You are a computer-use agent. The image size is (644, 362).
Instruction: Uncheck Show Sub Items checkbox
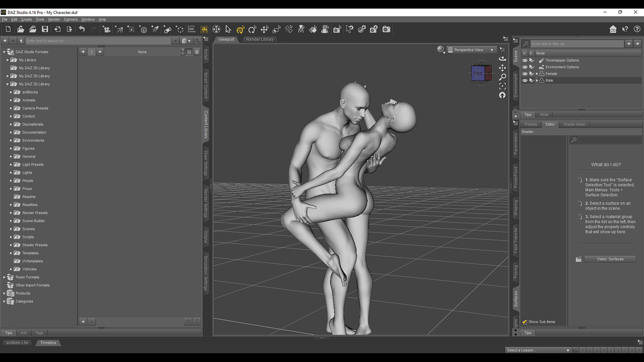pos(525,322)
